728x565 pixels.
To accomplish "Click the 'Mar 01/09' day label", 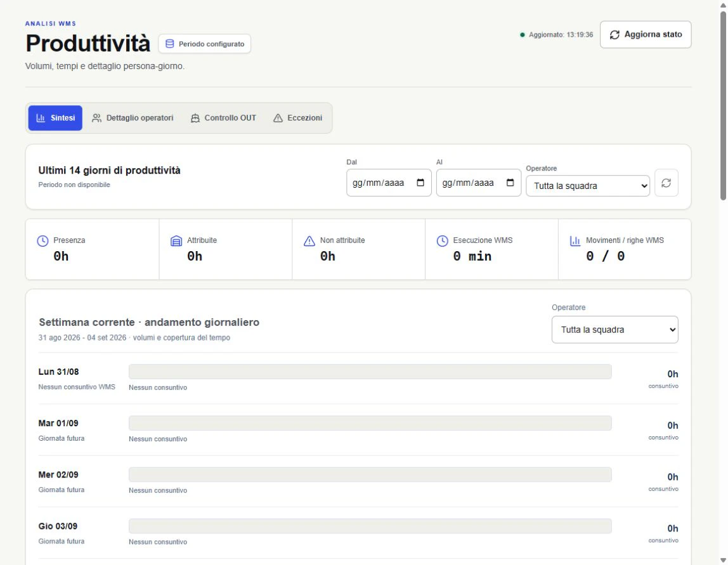I will (x=58, y=424).
